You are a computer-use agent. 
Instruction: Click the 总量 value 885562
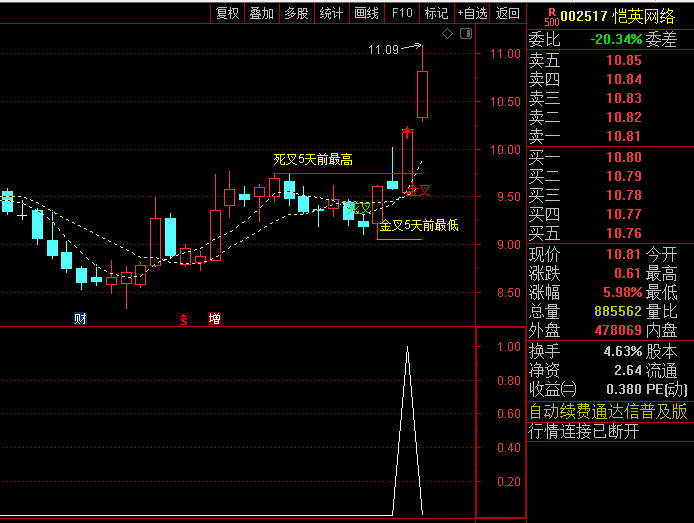tap(618, 311)
